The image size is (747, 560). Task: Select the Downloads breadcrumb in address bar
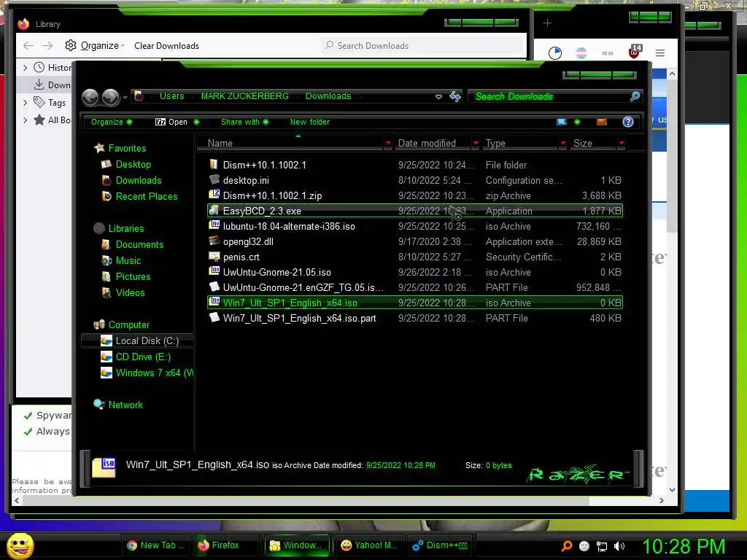pos(328,96)
